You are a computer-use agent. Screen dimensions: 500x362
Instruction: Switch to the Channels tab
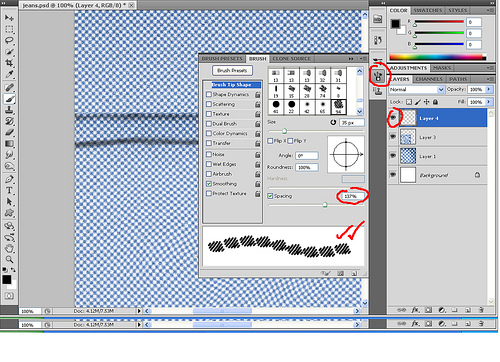[x=429, y=79]
